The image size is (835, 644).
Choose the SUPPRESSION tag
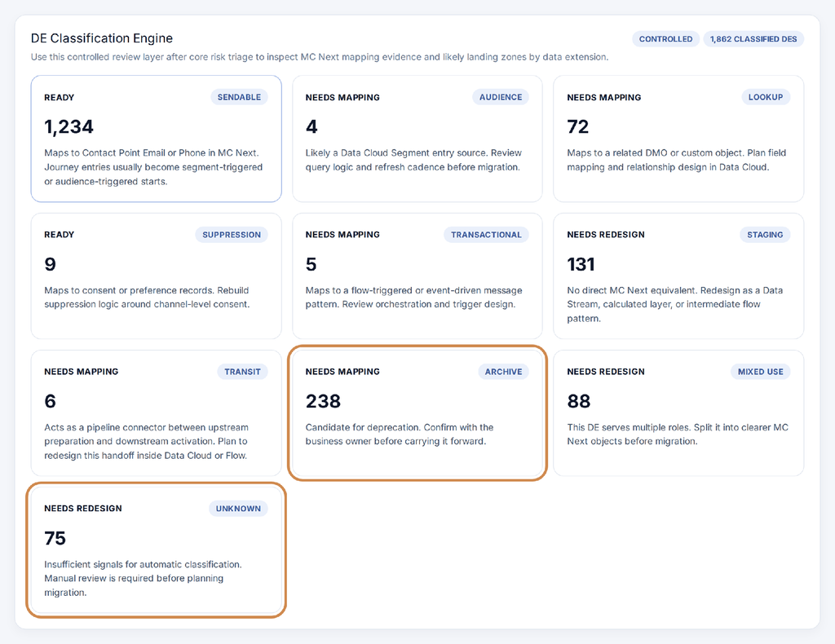pos(232,235)
